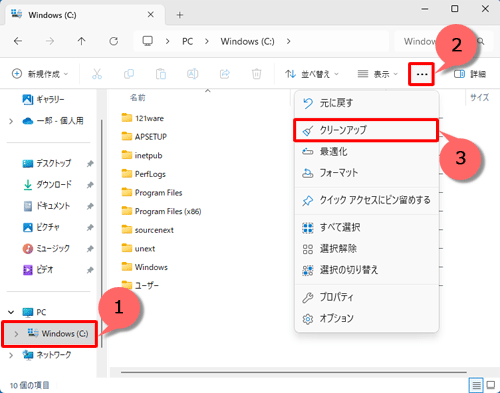Click the search magnifier icon
500x393 pixels.
pos(481,41)
